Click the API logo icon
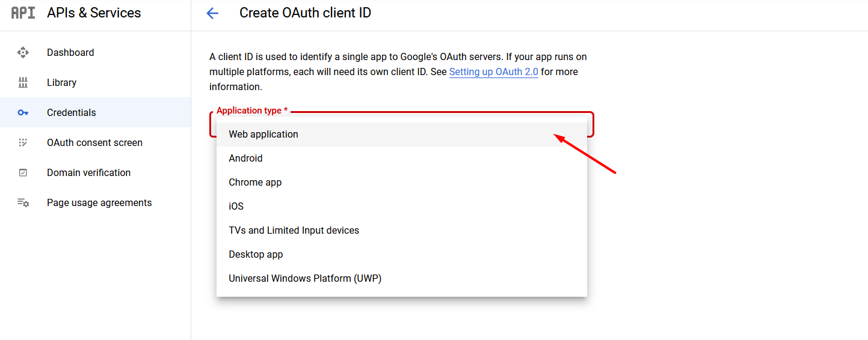The image size is (868, 340). [23, 13]
